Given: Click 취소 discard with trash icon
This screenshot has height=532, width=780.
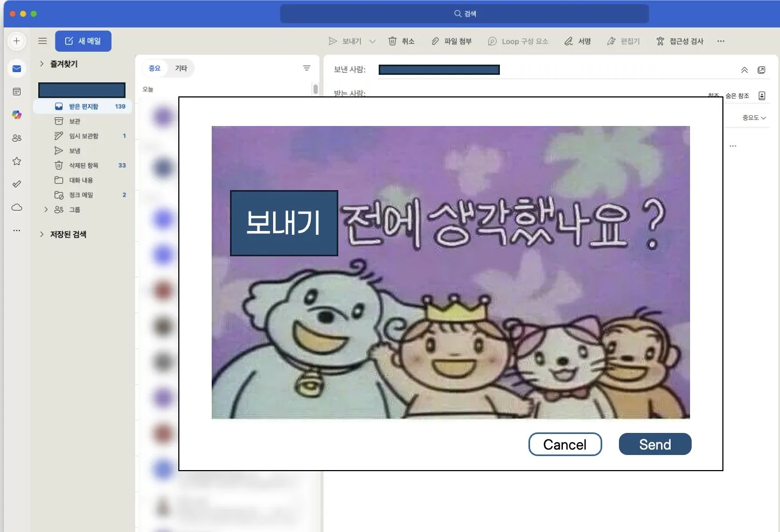Looking at the screenshot, I should pos(401,41).
